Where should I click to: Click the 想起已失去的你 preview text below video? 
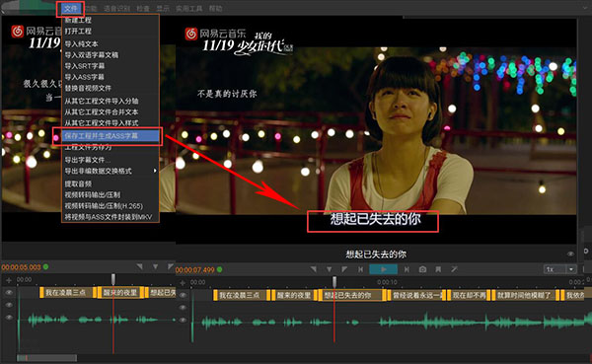(376, 255)
